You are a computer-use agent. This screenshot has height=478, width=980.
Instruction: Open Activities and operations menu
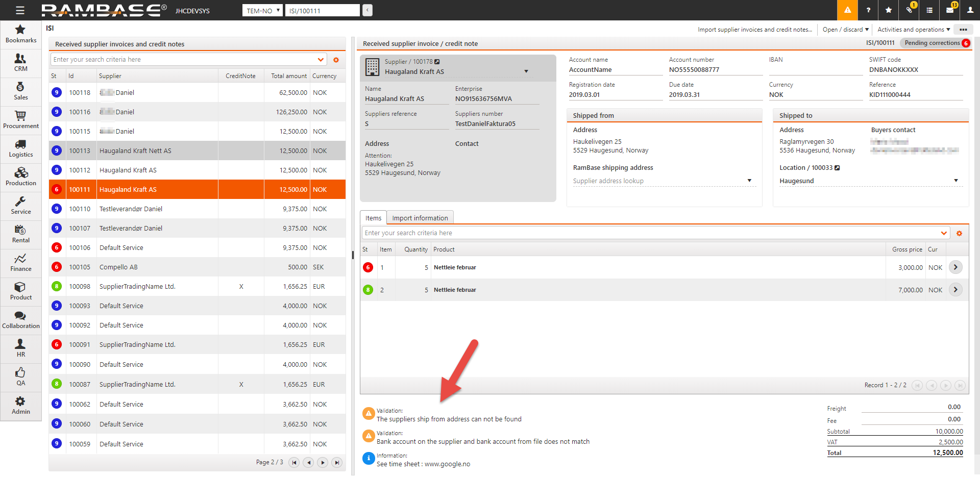click(x=913, y=30)
